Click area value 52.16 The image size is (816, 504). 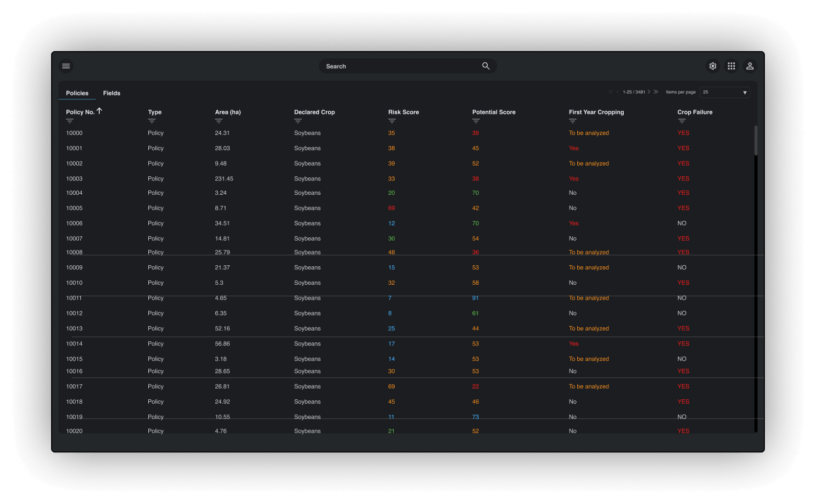point(222,329)
